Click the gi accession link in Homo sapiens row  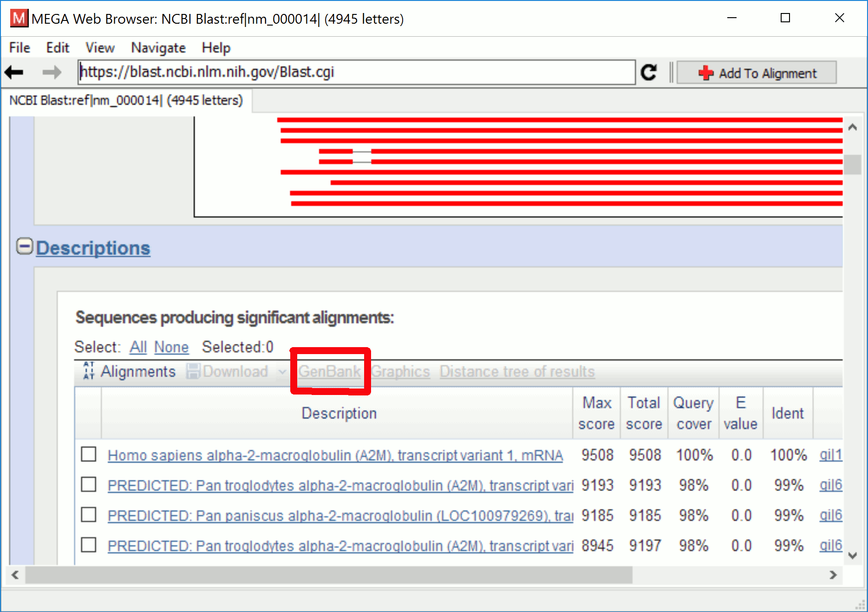click(x=831, y=455)
